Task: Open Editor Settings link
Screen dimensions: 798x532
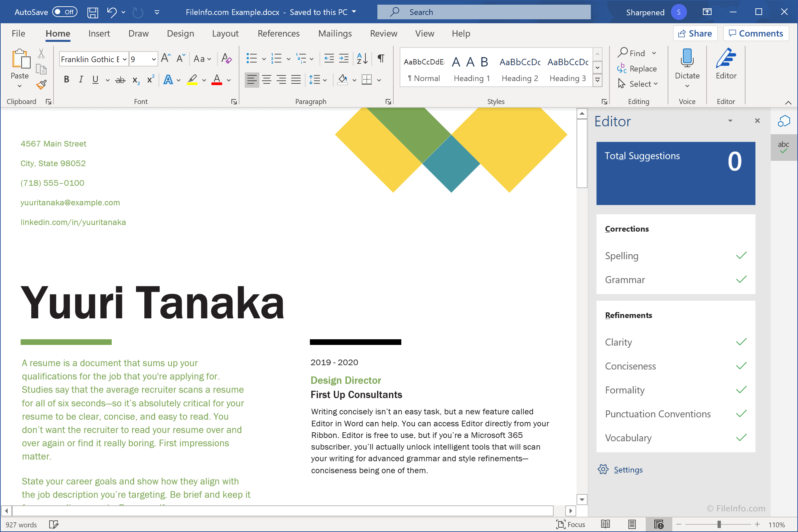Action: point(628,470)
